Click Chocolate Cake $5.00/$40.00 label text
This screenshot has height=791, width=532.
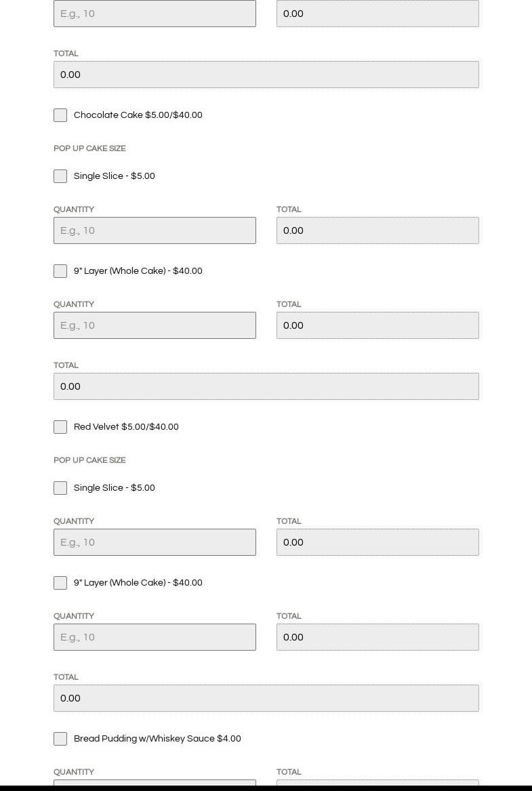138,115
